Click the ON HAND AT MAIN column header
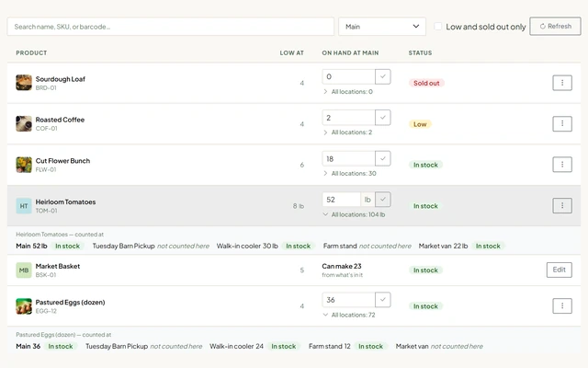The image size is (588, 368). coord(350,53)
